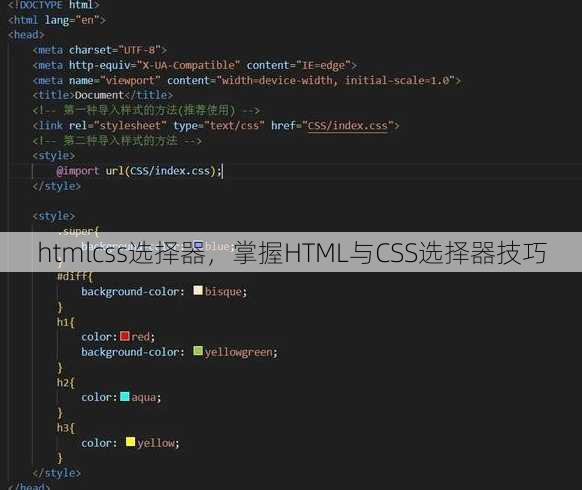Click the yellowgreen value text
The width and height of the screenshot is (582, 490).
pos(239,352)
